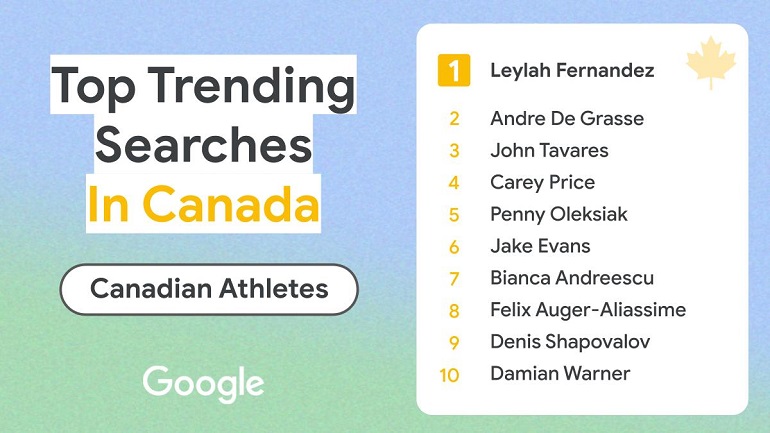The height and width of the screenshot is (433, 770).
Task: Select Andre De Grasse in the list
Action: pyautogui.click(x=567, y=118)
